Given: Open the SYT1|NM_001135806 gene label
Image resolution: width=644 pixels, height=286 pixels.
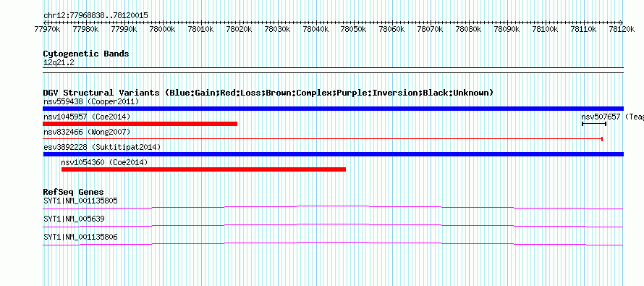Looking at the screenshot, I should tap(80, 237).
